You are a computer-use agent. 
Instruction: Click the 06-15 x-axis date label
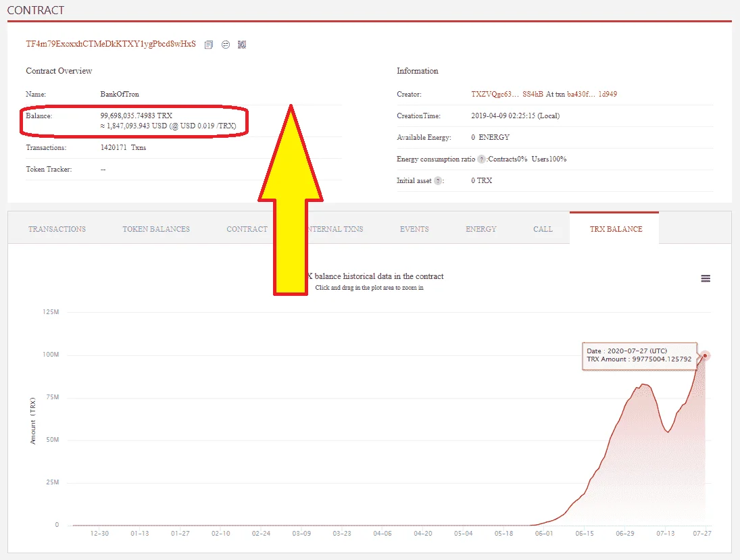[x=585, y=533]
